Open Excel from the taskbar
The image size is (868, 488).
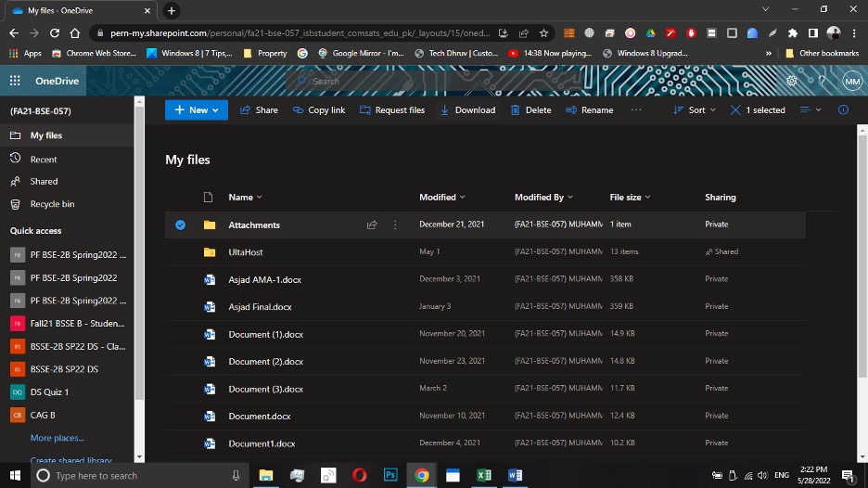(484, 475)
